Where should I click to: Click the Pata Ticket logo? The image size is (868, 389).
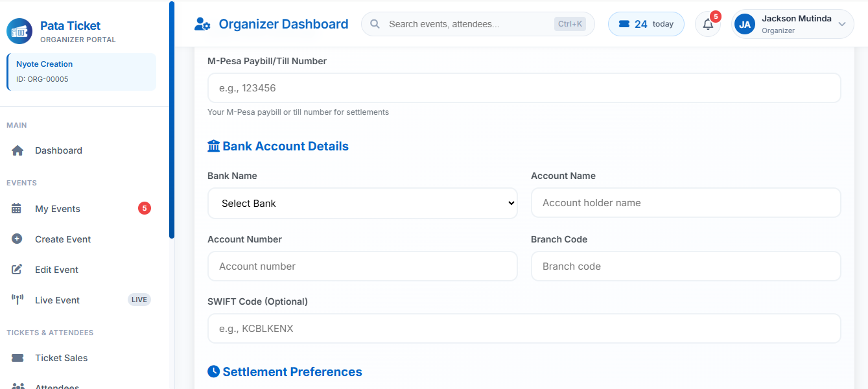click(19, 31)
